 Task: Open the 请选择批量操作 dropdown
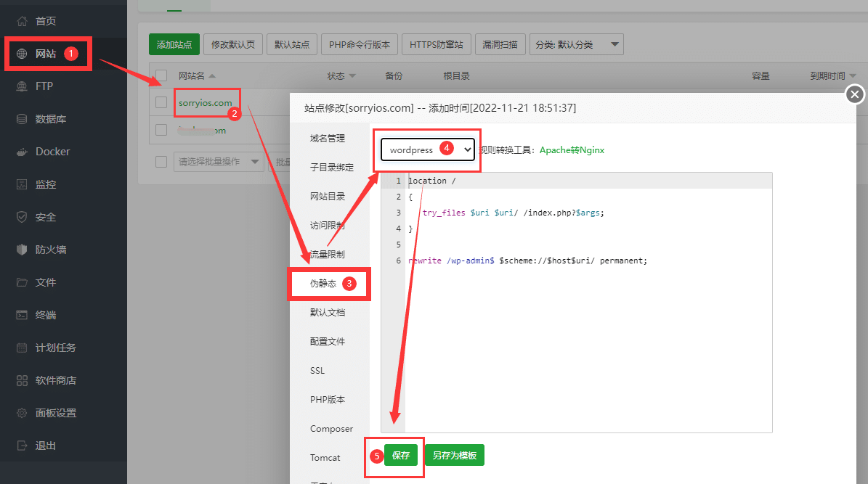tap(219, 162)
